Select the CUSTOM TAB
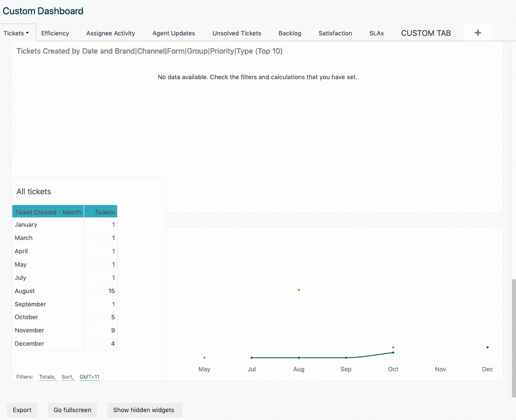This screenshot has width=516, height=420. point(425,33)
